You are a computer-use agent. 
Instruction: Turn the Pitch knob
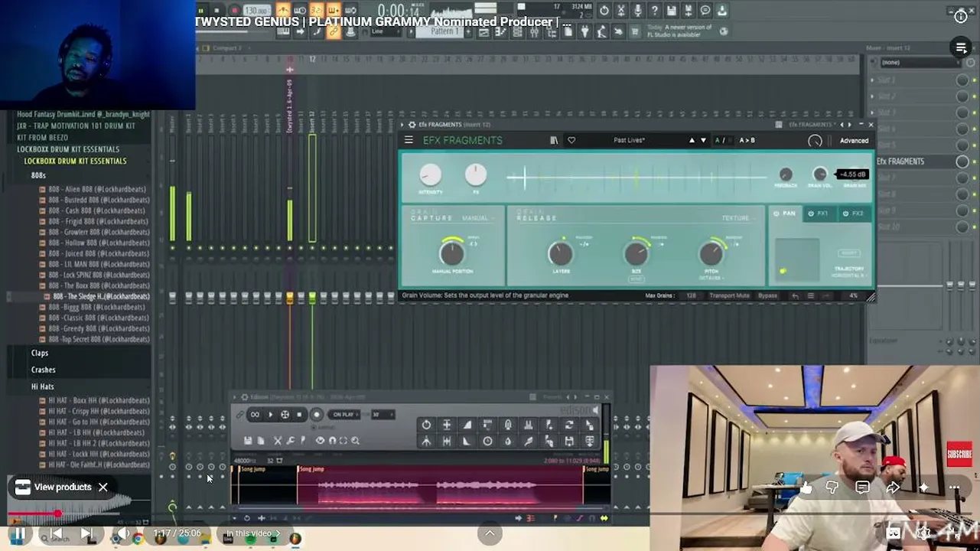click(711, 253)
